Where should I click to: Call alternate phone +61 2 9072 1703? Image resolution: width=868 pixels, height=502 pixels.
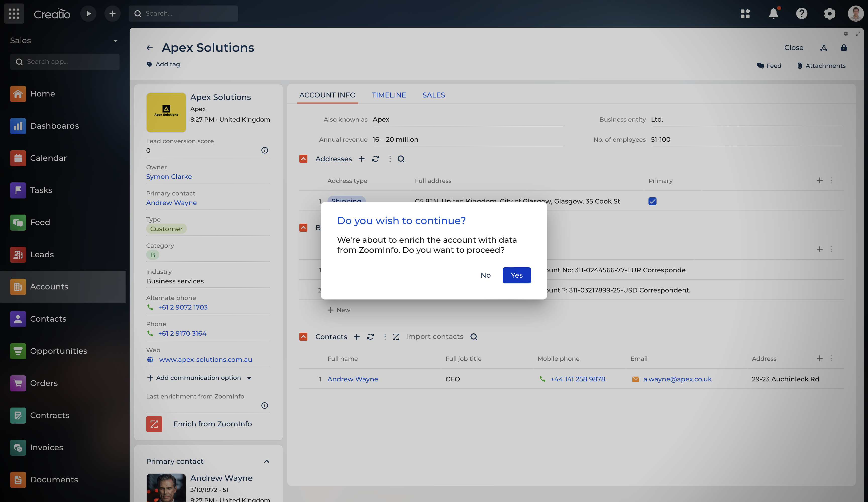pos(183,307)
